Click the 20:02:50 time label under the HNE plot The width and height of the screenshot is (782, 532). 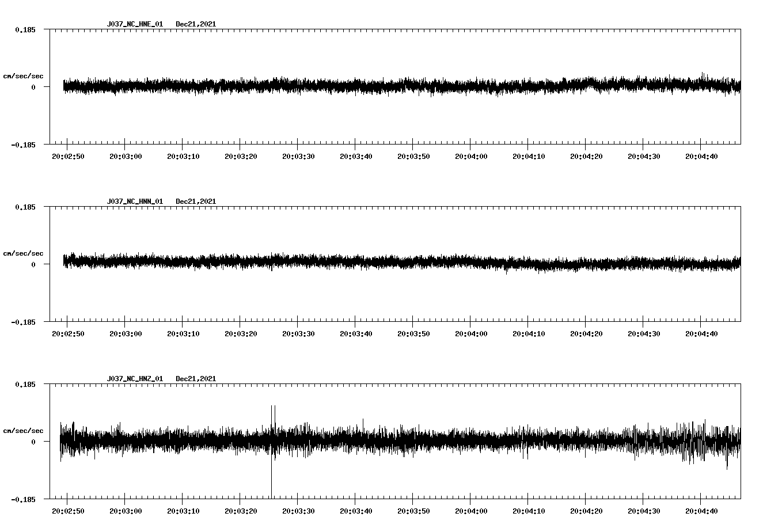tap(68, 157)
